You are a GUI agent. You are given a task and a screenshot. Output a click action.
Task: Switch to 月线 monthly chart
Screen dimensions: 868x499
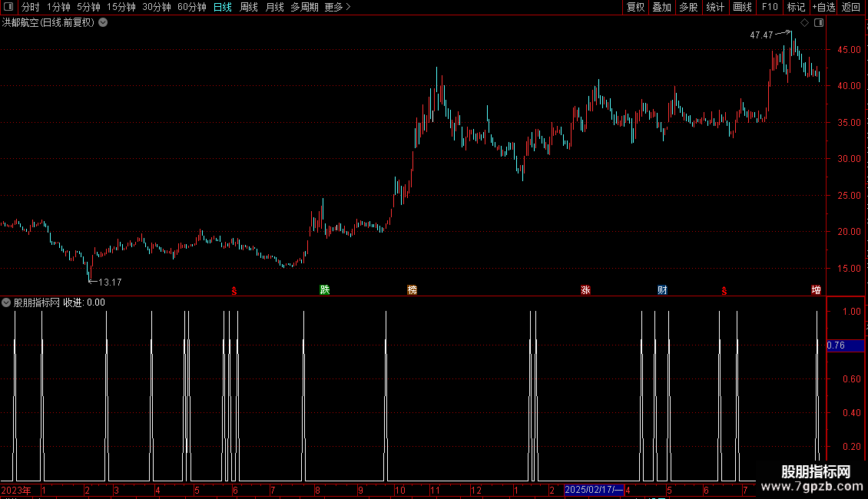[274, 7]
